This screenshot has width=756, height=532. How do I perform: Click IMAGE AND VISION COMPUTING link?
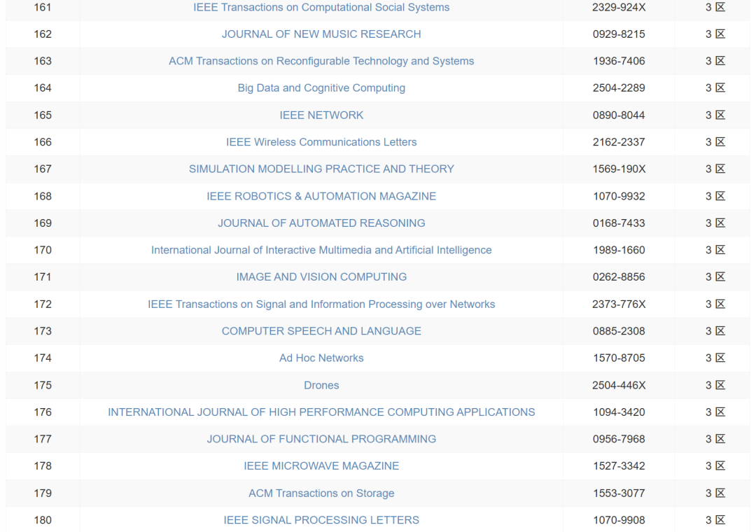pos(321,277)
